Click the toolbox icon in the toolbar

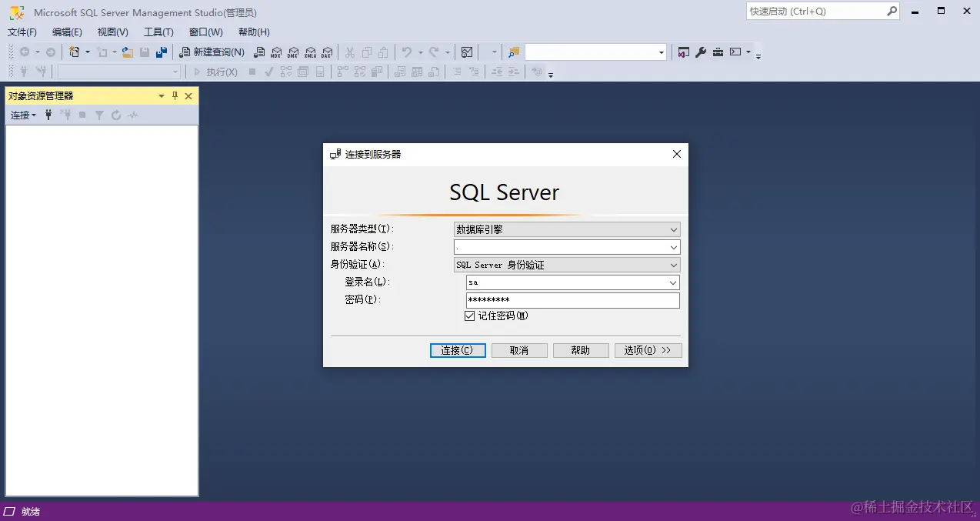(718, 52)
